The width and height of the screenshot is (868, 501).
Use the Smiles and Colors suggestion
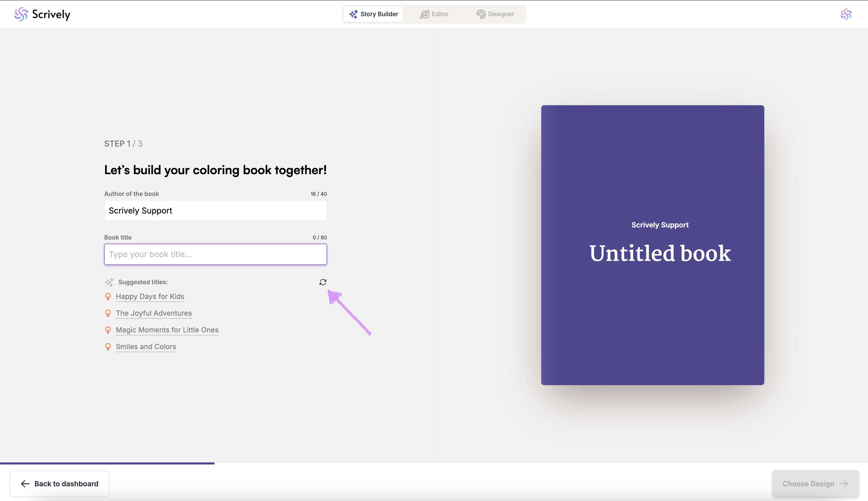146,347
